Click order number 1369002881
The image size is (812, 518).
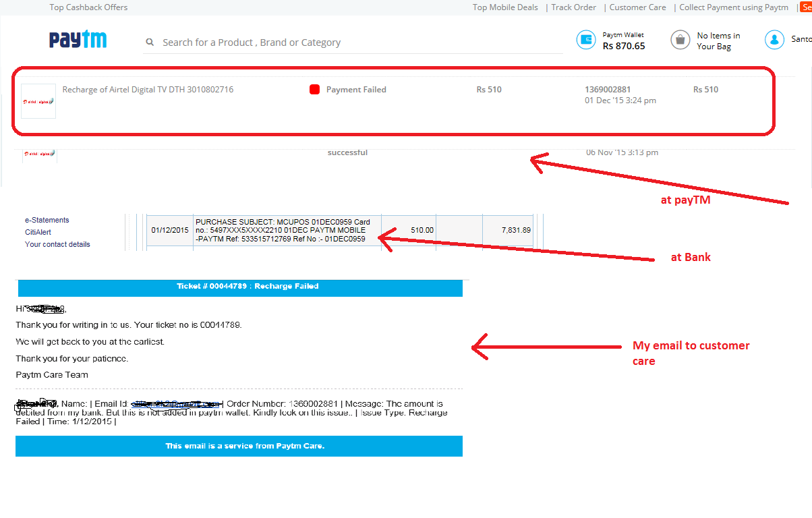[608, 90]
